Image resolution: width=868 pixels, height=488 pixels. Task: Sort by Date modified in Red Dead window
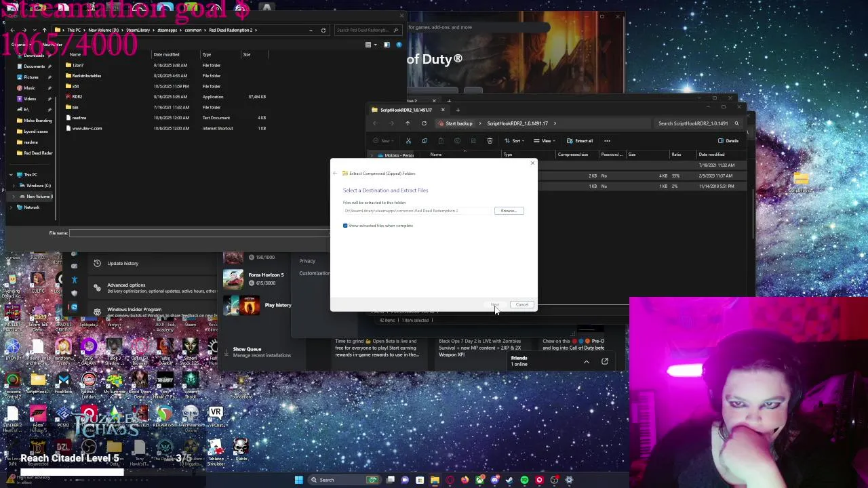[x=166, y=55]
